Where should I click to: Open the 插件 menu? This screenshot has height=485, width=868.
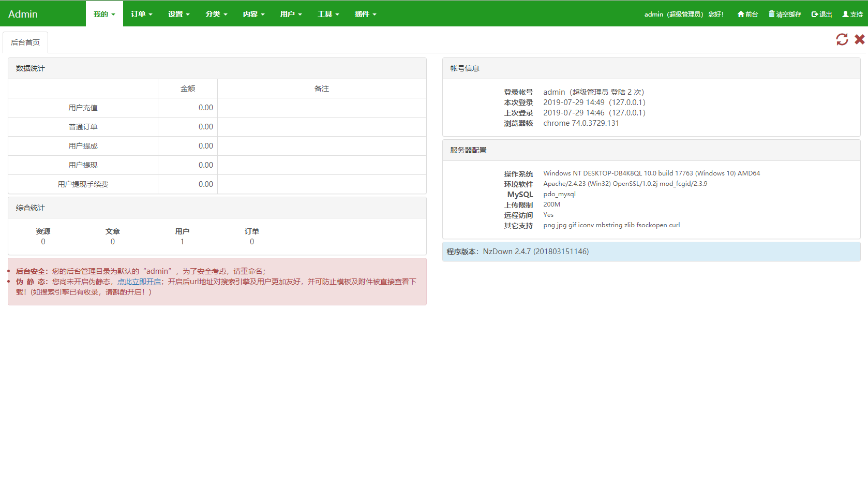(365, 14)
